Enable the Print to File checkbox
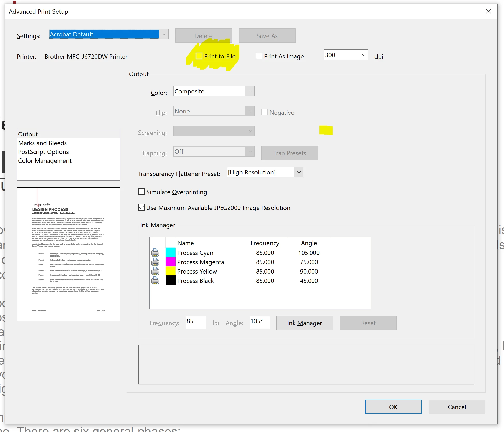Viewport: 504px width, 432px height. [199, 56]
